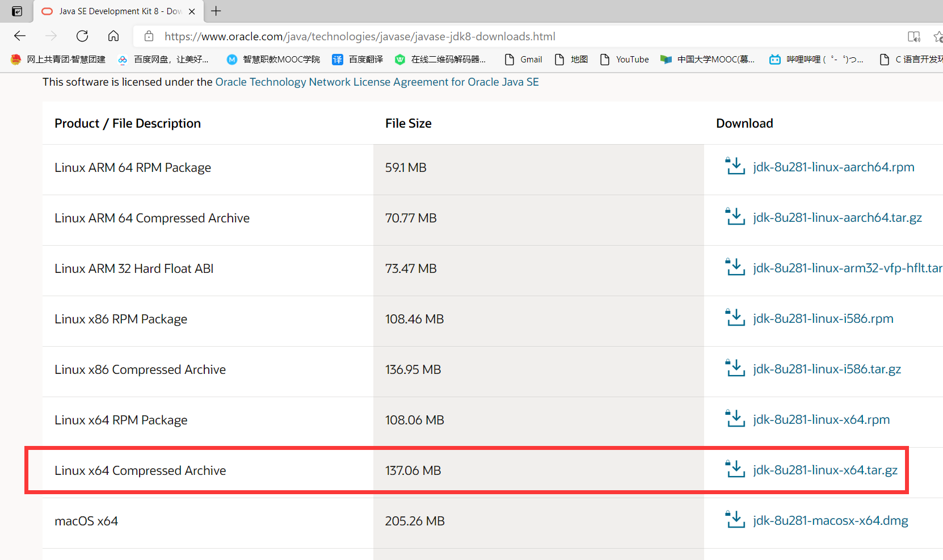943x560 pixels.
Task: Click download icon for linux-i586.tar.gz
Action: (x=735, y=368)
